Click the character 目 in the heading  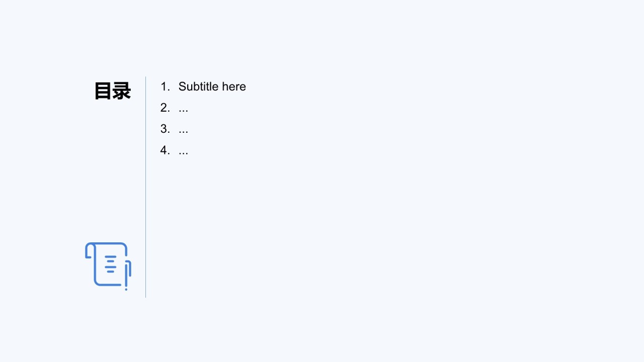click(x=103, y=91)
